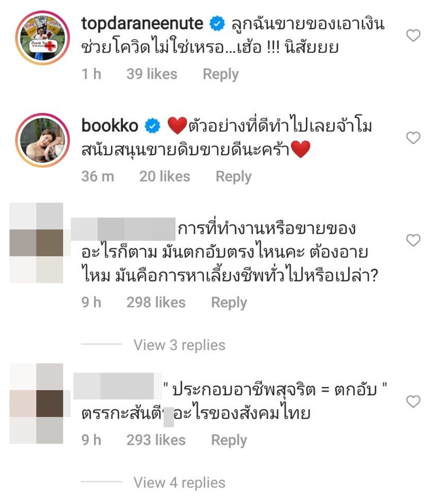This screenshot has height=496, width=448.
Task: Reply to bookko's comment
Action: pyautogui.click(x=234, y=176)
